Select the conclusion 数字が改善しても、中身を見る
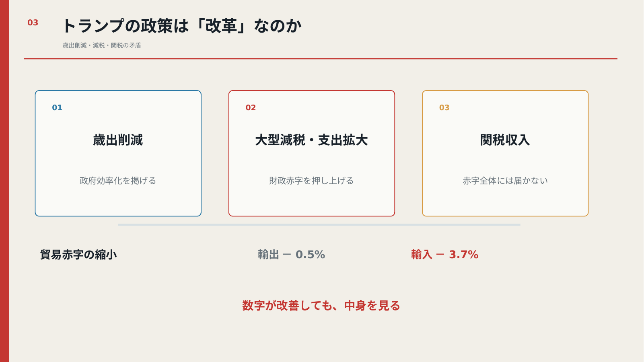Image resolution: width=644 pixels, height=362 pixels. click(x=321, y=306)
